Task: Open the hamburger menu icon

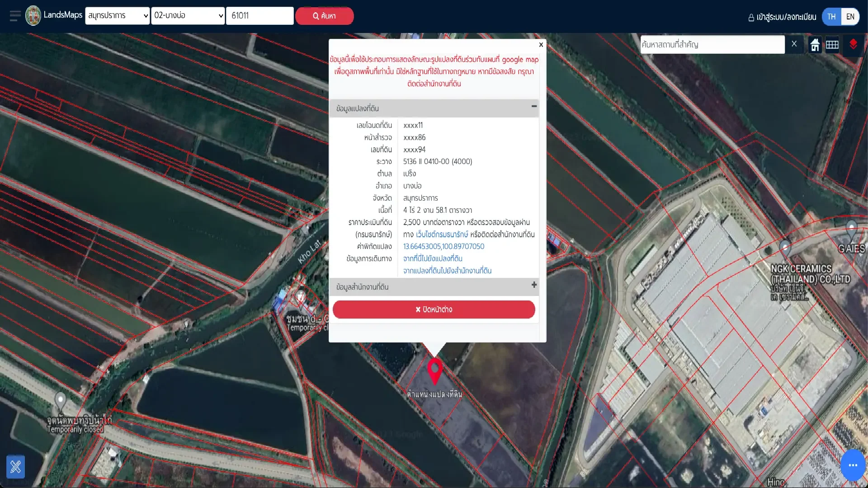Action: (15, 16)
